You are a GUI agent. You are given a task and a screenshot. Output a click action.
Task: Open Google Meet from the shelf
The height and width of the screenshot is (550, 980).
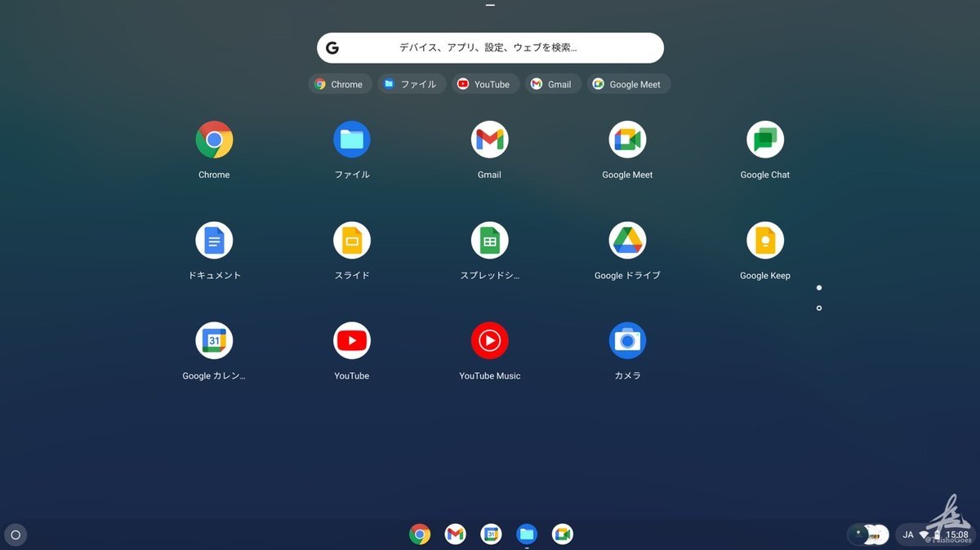click(x=563, y=534)
